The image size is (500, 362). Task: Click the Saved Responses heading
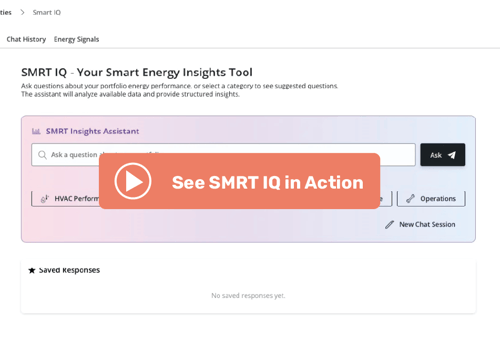click(x=69, y=270)
